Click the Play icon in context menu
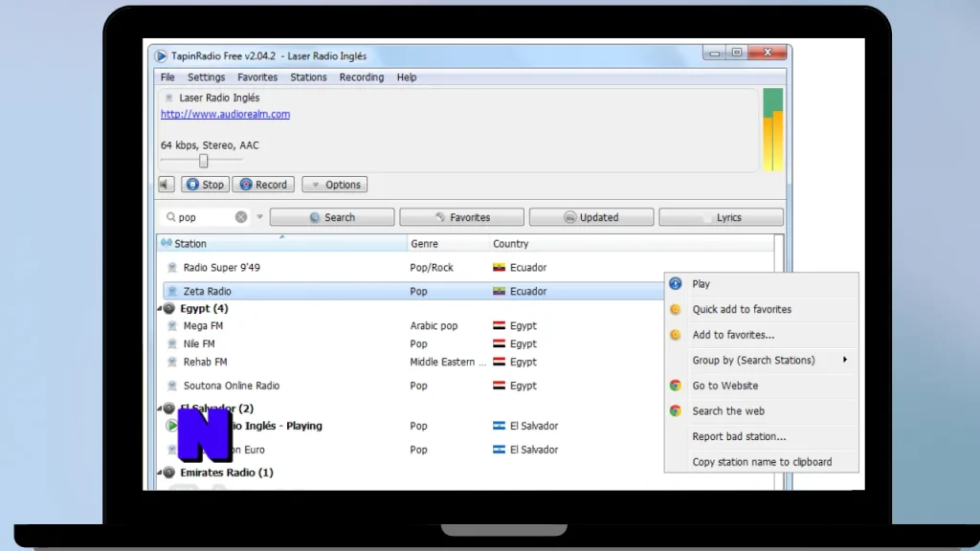The height and width of the screenshot is (551, 980). 676,283
